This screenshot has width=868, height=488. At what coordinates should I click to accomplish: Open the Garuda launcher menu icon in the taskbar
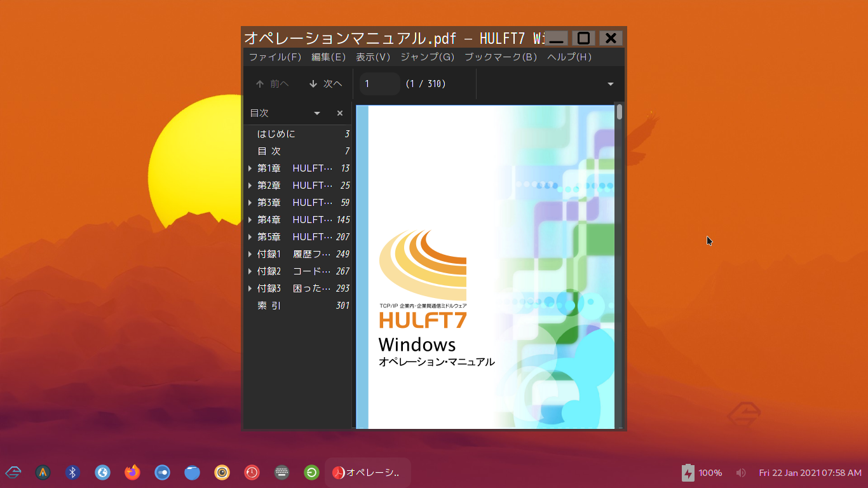tap(13, 472)
